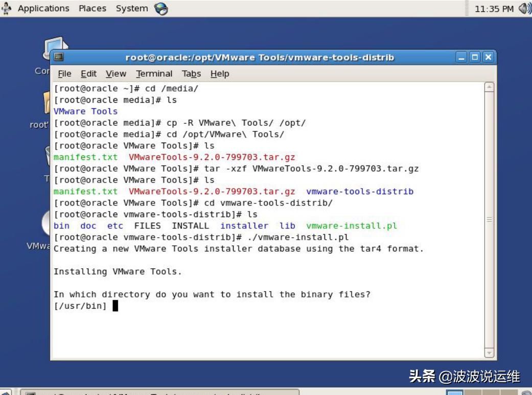Open the Terminal menu in the terminal window
The image size is (532, 395).
coord(154,74)
